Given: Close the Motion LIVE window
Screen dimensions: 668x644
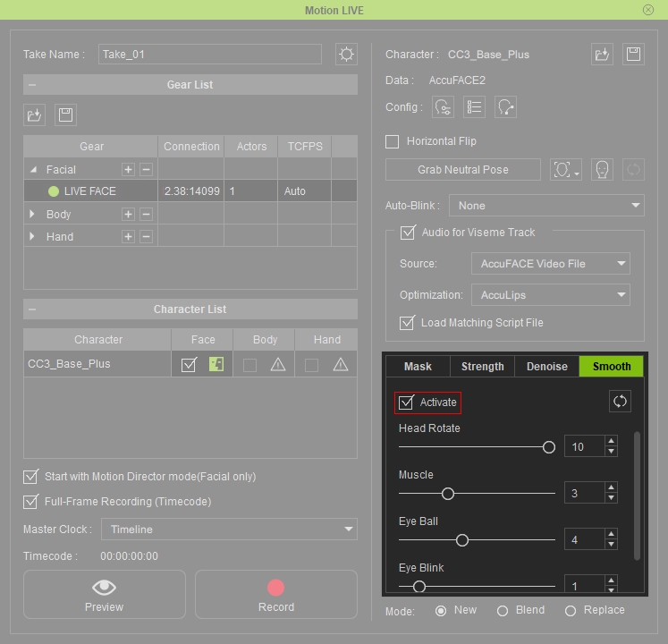Looking at the screenshot, I should 648,10.
